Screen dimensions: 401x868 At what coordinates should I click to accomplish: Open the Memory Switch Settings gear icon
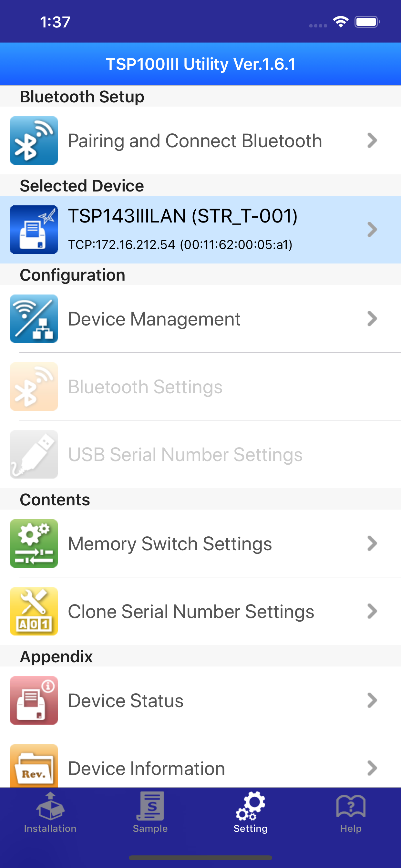click(34, 543)
